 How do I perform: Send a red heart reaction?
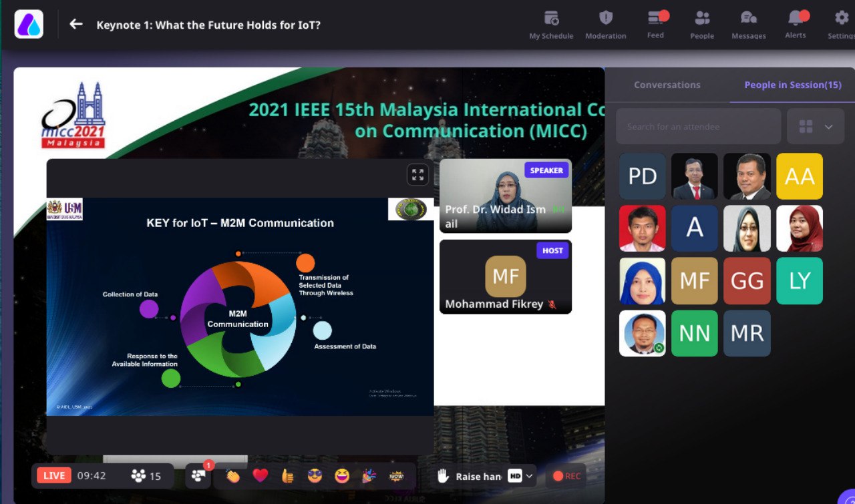tap(261, 476)
